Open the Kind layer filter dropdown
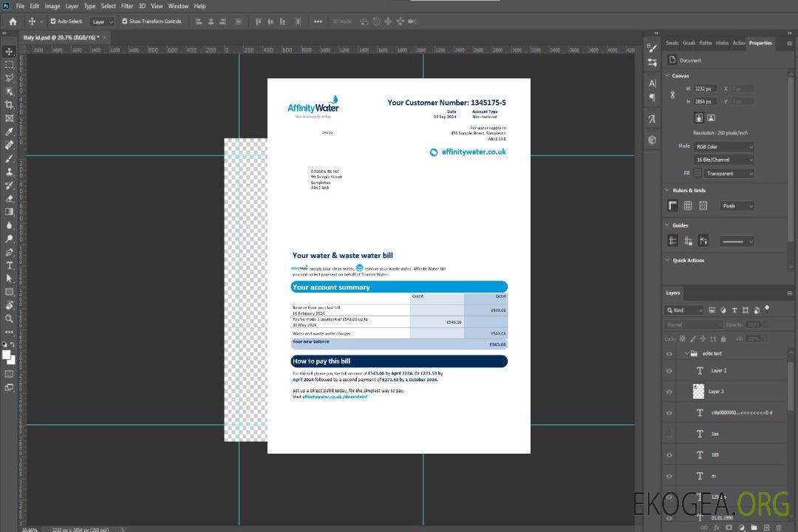 (x=684, y=310)
